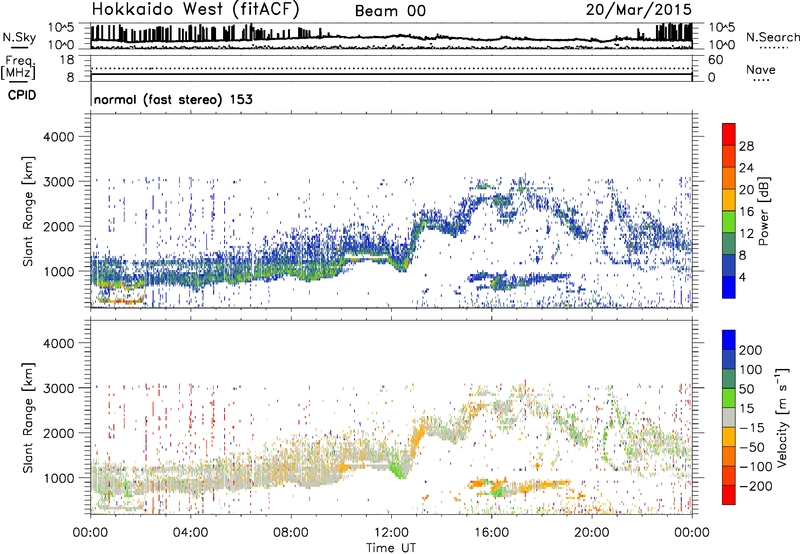Click the date '20/Mar/2015'
The height and width of the screenshot is (554, 800).
tap(638, 9)
